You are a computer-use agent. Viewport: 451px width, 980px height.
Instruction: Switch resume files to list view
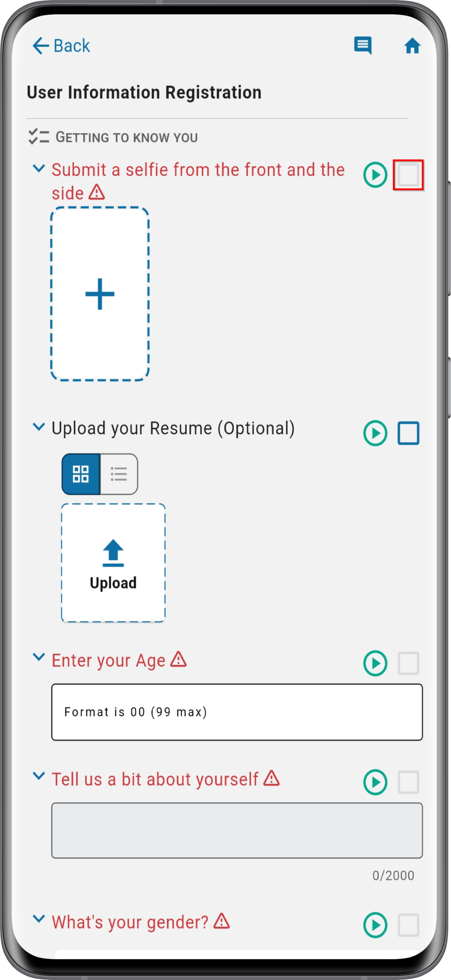119,474
